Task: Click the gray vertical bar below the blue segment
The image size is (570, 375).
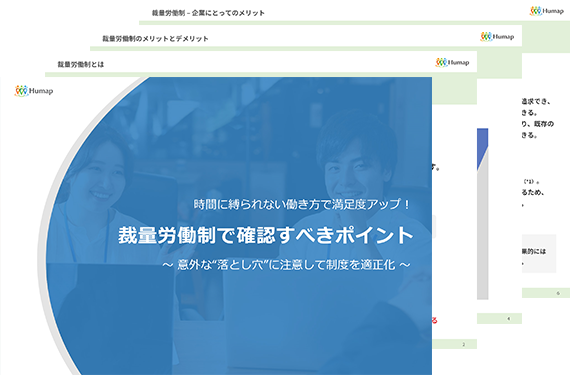Action: click(482, 233)
